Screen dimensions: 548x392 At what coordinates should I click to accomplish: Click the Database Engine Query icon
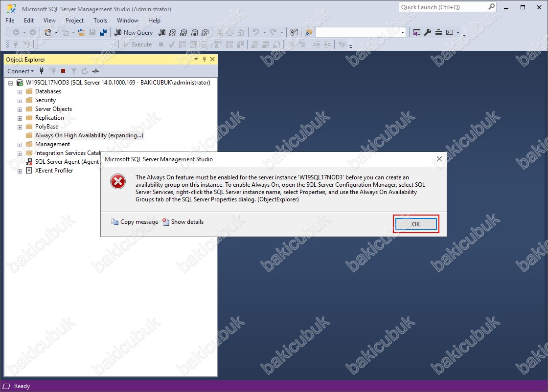tap(162, 32)
